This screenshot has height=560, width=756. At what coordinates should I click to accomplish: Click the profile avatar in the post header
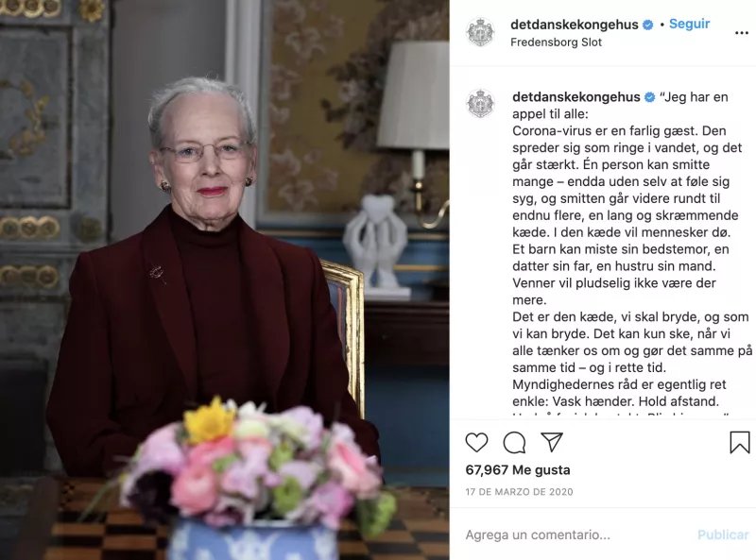click(x=480, y=32)
